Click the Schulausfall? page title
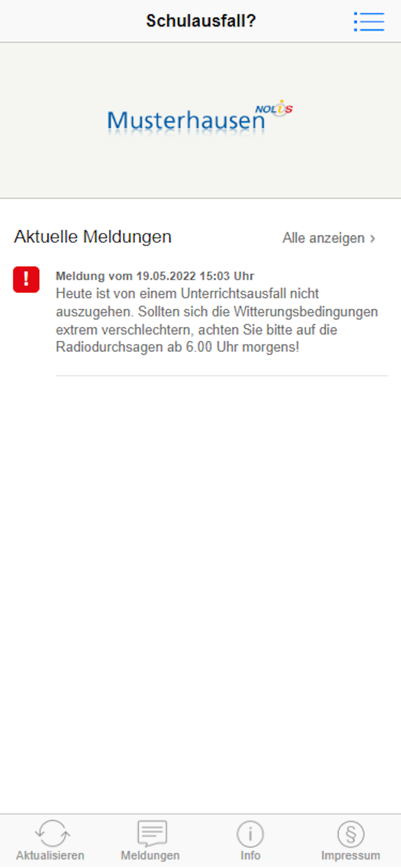The width and height of the screenshot is (401, 868). tap(201, 21)
